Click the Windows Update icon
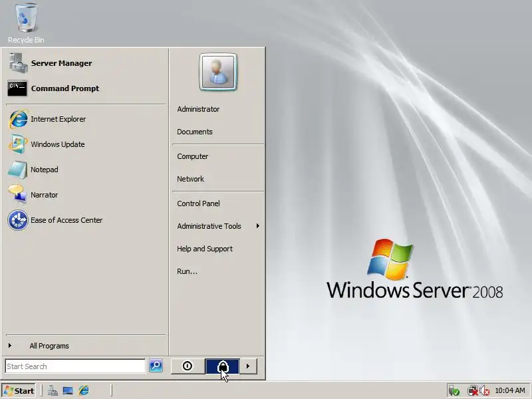Image resolution: width=532 pixels, height=399 pixels. coord(18,144)
